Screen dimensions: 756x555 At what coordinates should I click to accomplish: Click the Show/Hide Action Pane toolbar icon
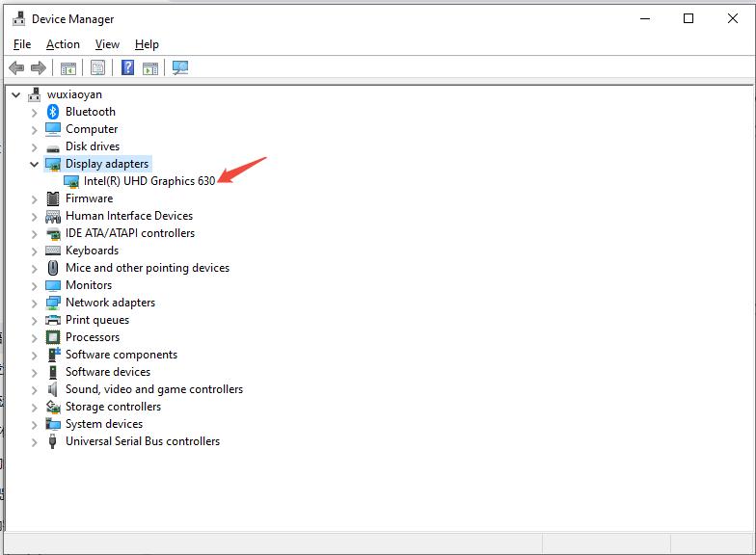[x=150, y=68]
